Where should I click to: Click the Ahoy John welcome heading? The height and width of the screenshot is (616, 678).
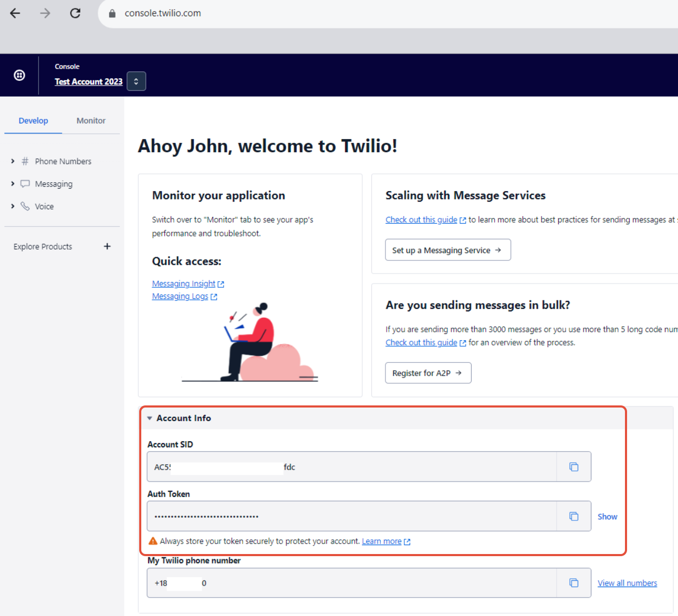267,146
